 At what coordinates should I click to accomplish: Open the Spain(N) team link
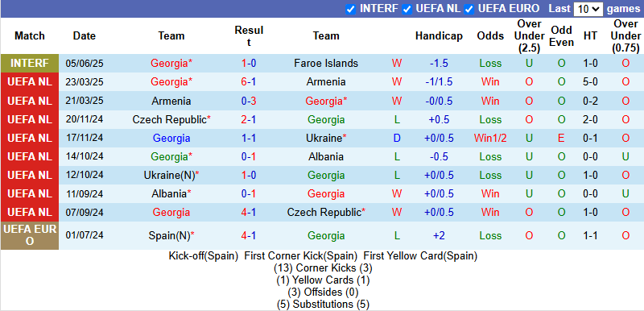point(171,236)
